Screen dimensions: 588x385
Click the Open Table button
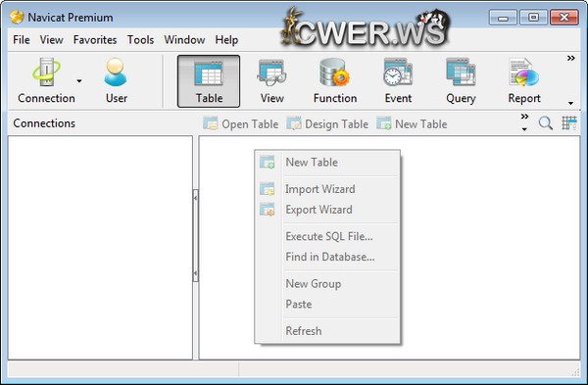tap(241, 123)
